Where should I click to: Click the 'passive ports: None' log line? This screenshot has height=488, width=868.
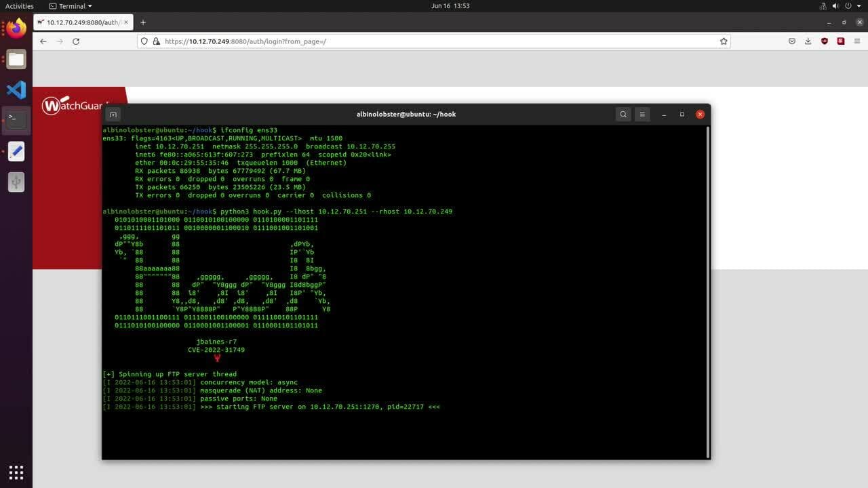coord(190,399)
